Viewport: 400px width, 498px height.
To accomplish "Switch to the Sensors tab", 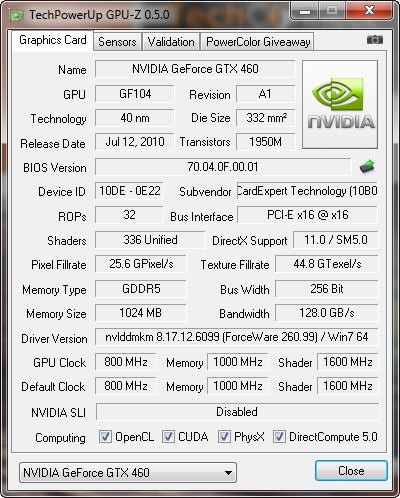I will click(117, 42).
